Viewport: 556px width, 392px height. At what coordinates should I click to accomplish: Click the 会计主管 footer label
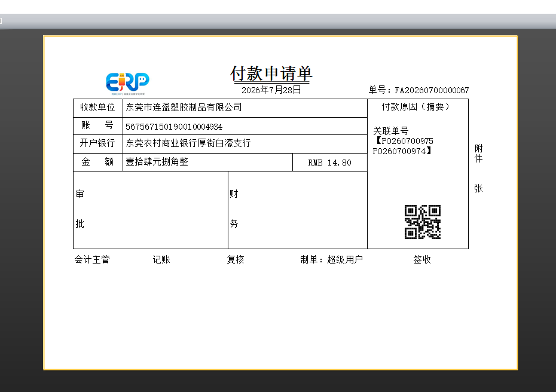(x=92, y=260)
